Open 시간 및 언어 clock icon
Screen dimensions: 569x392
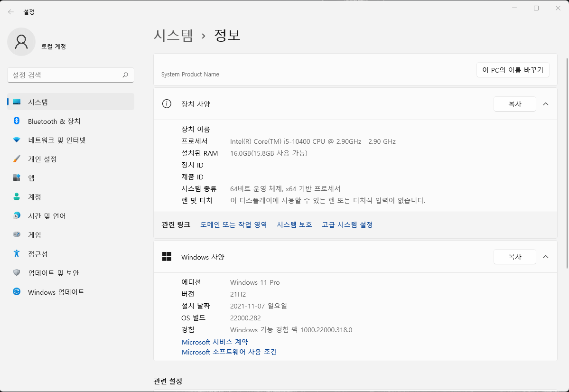coord(17,215)
